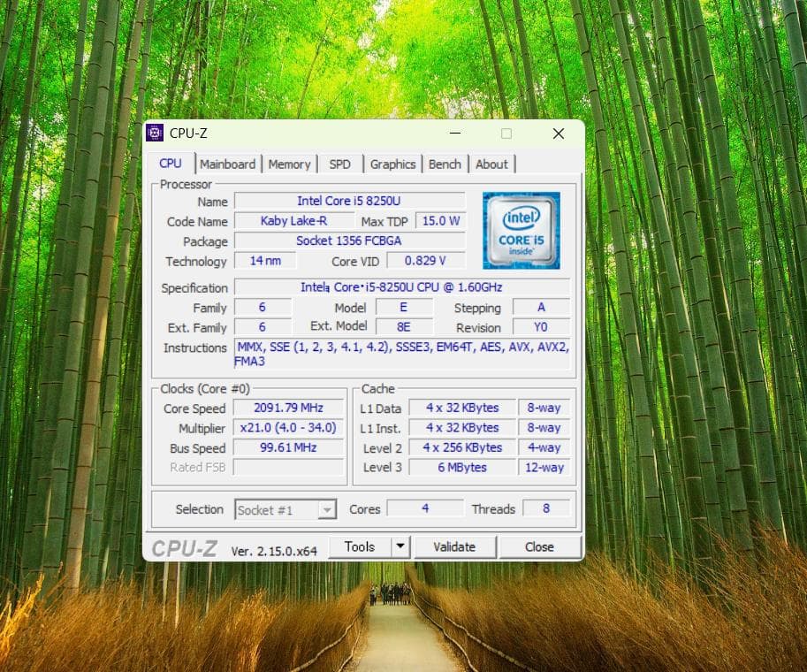Select the Core Speed value field
The width and height of the screenshot is (807, 672).
[288, 408]
